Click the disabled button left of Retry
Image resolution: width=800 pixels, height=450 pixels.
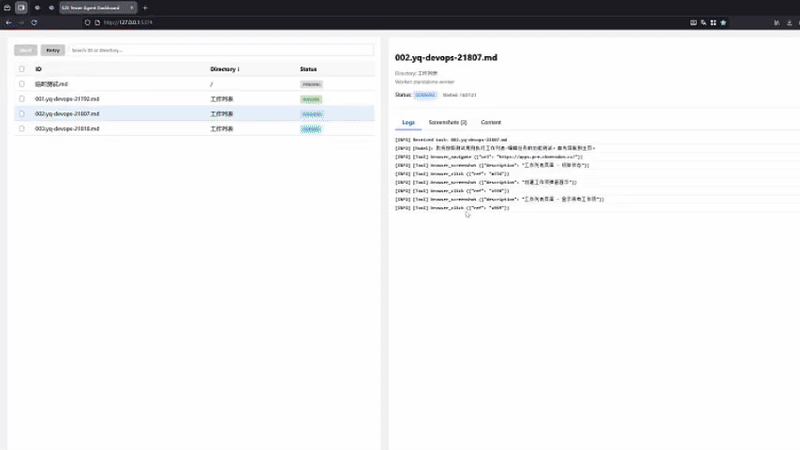26,50
